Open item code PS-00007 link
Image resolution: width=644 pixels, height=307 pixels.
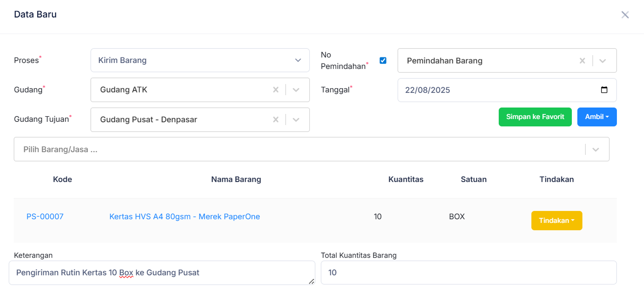click(45, 216)
